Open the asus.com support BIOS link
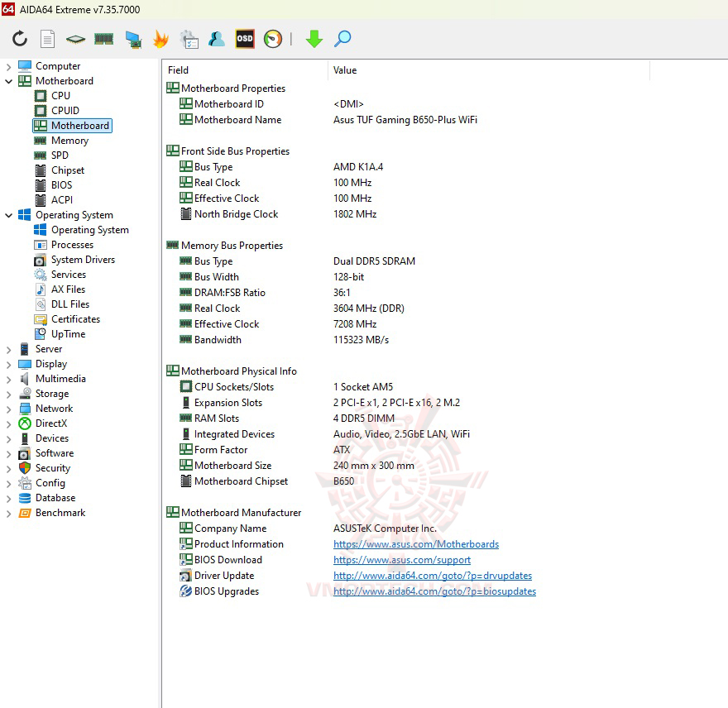The height and width of the screenshot is (708, 728). point(402,560)
